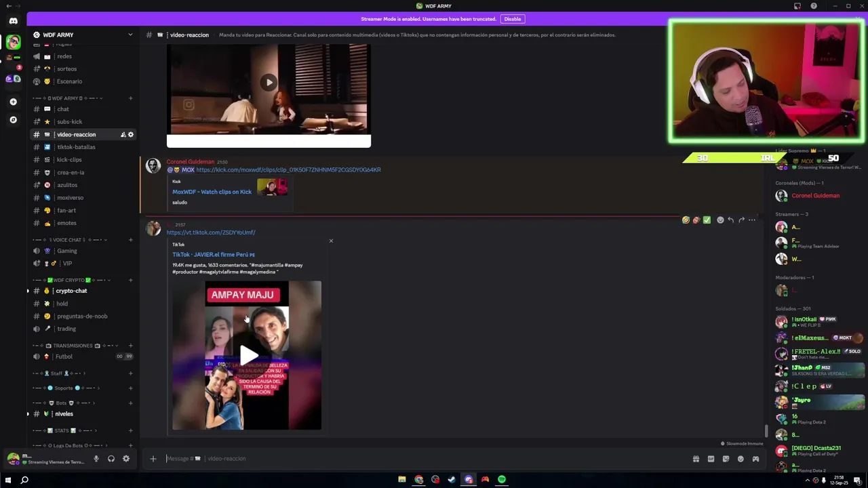Screen dimensions: 868x488
Task: Open the gift Nitro icon in message bar
Action: (696, 459)
